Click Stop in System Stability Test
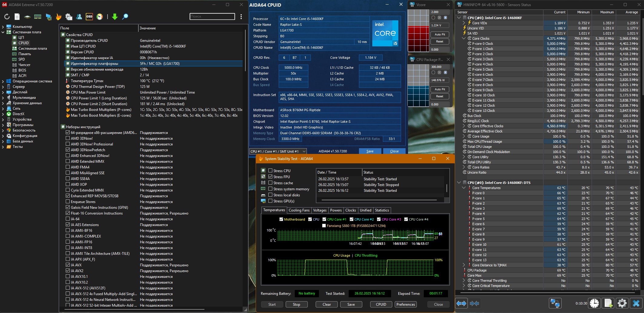This screenshot has height=313, width=644. 297,305
